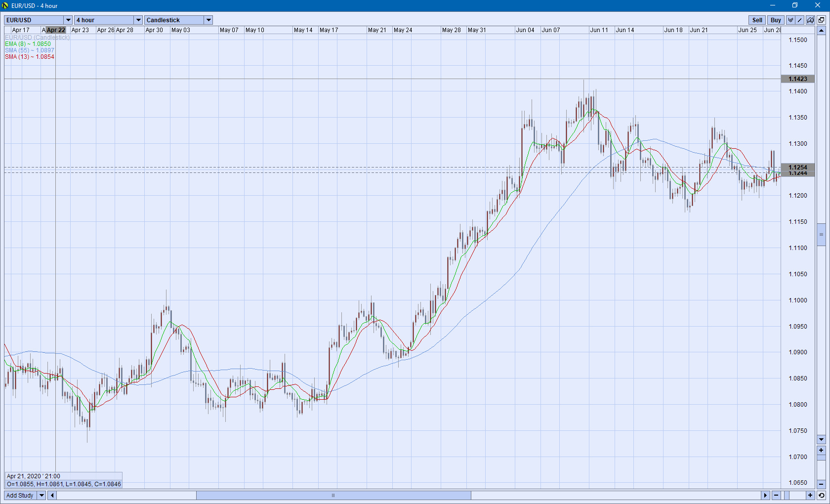
Task: Zoom in vertical price scale plus button
Action: 821,450
